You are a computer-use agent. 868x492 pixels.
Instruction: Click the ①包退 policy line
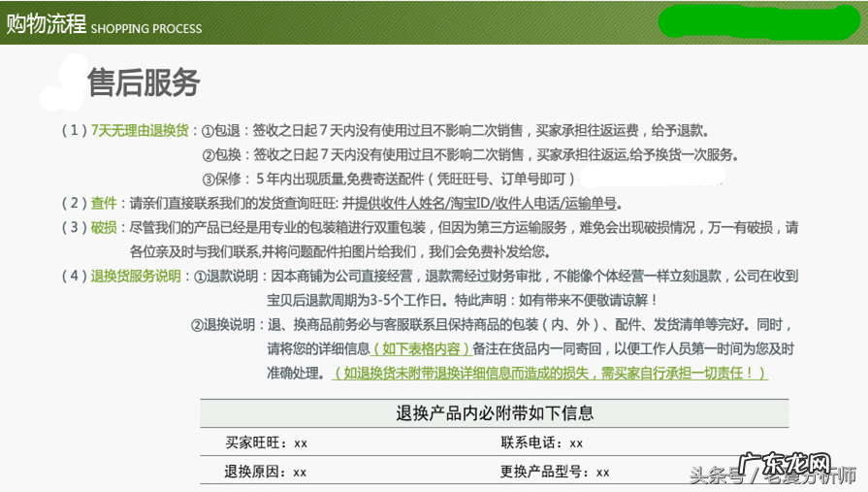coord(455,131)
